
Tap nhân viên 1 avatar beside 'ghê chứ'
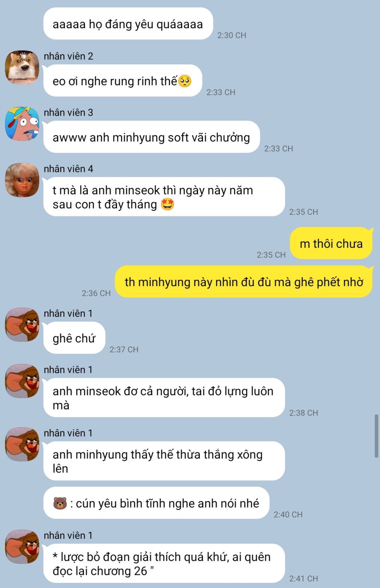click(x=22, y=324)
